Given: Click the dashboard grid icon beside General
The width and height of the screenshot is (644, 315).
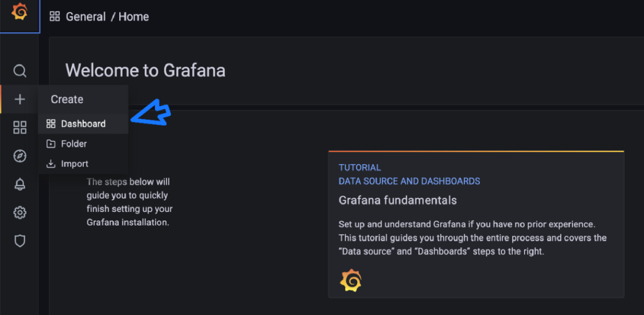Looking at the screenshot, I should (x=55, y=17).
